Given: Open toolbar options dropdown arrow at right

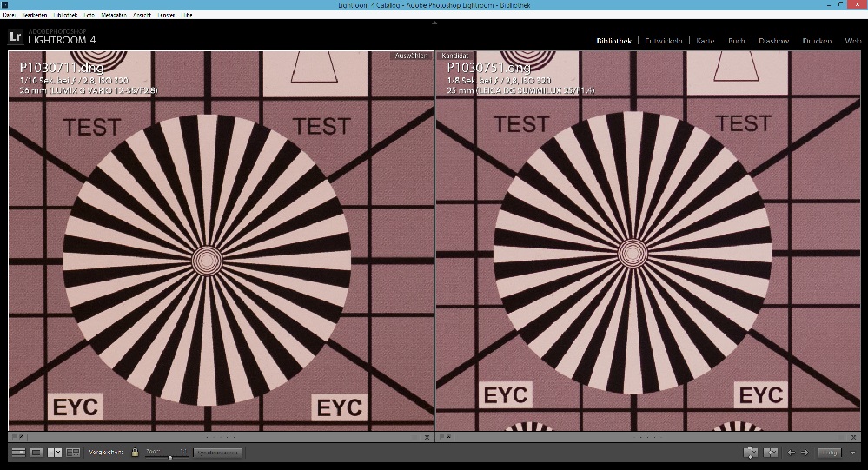Looking at the screenshot, I should [853, 453].
